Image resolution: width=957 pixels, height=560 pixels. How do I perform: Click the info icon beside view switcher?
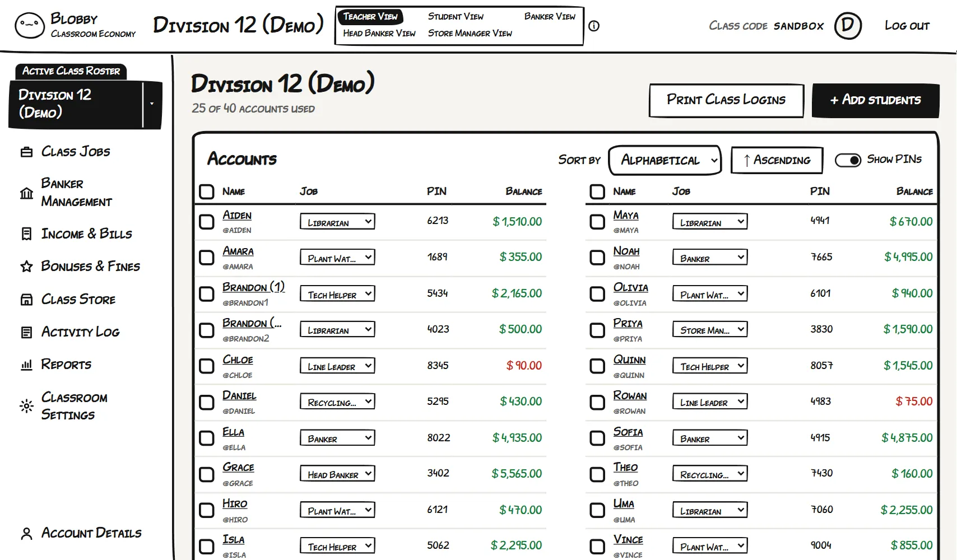click(x=594, y=26)
